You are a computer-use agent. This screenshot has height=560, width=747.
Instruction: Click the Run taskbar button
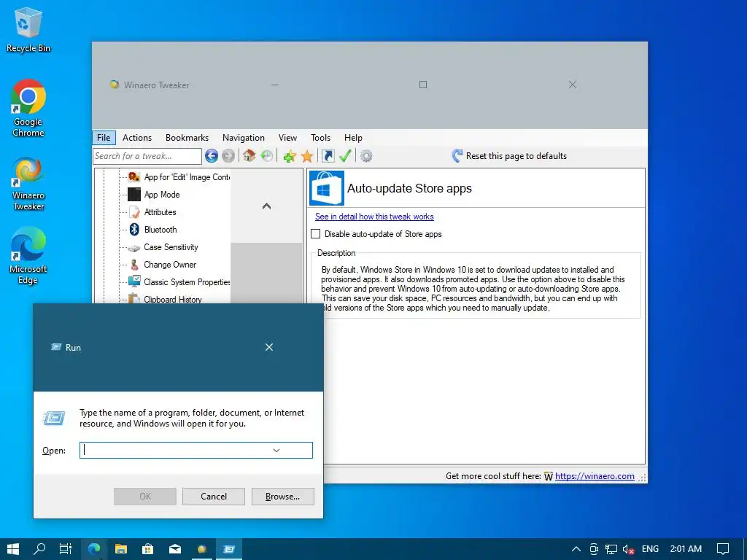pos(229,549)
